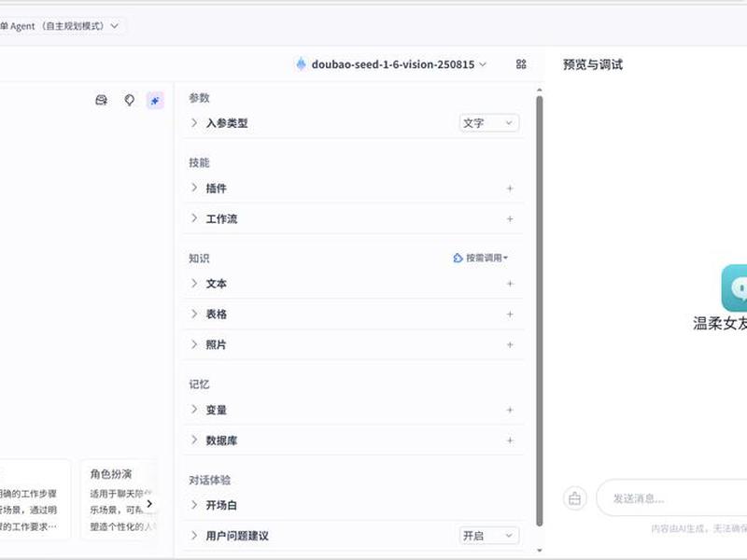Click the 预览与调试 heading
Screen dimensions: 747x560
pyautogui.click(x=593, y=64)
